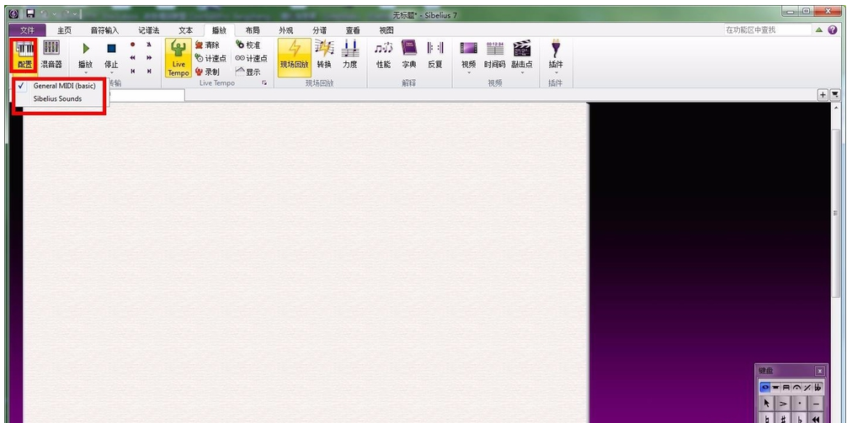
Task: Select Sibelius Sounds configuration
Action: [x=57, y=99]
